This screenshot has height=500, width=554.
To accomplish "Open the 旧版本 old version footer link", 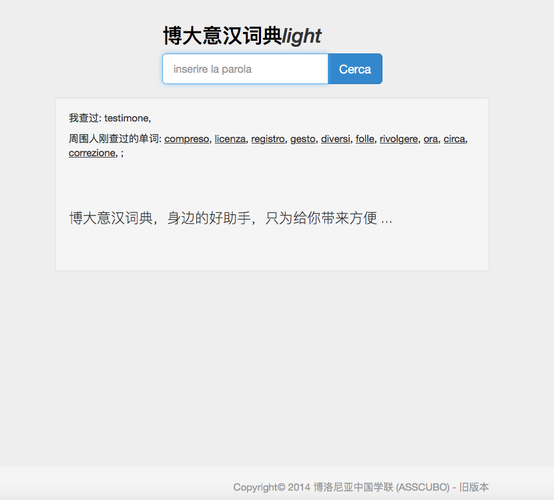I will [x=474, y=487].
